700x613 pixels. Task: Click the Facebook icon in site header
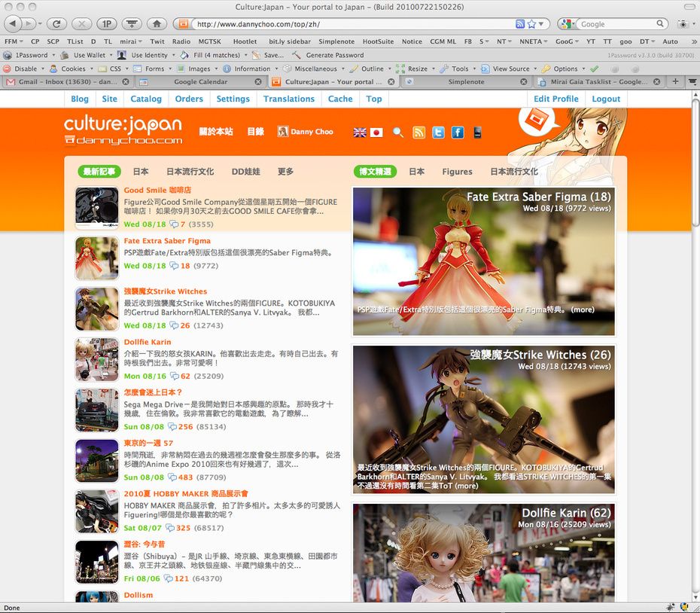[x=458, y=133]
